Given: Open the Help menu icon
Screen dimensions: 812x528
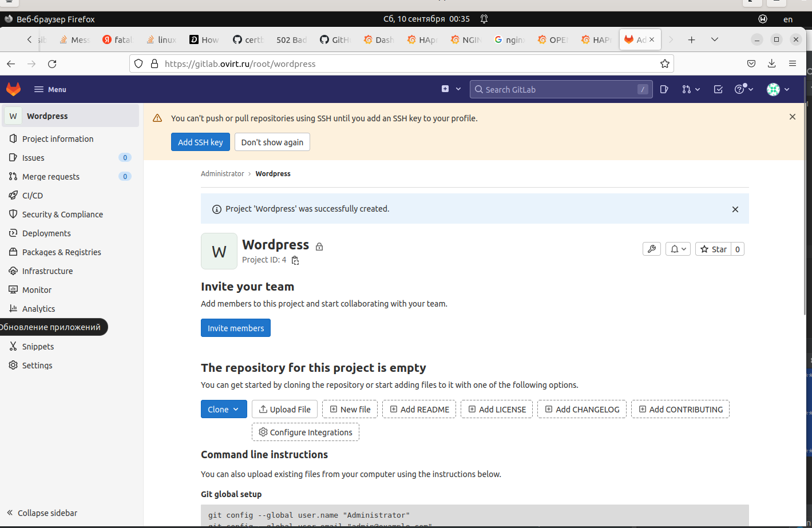Looking at the screenshot, I should [x=744, y=89].
